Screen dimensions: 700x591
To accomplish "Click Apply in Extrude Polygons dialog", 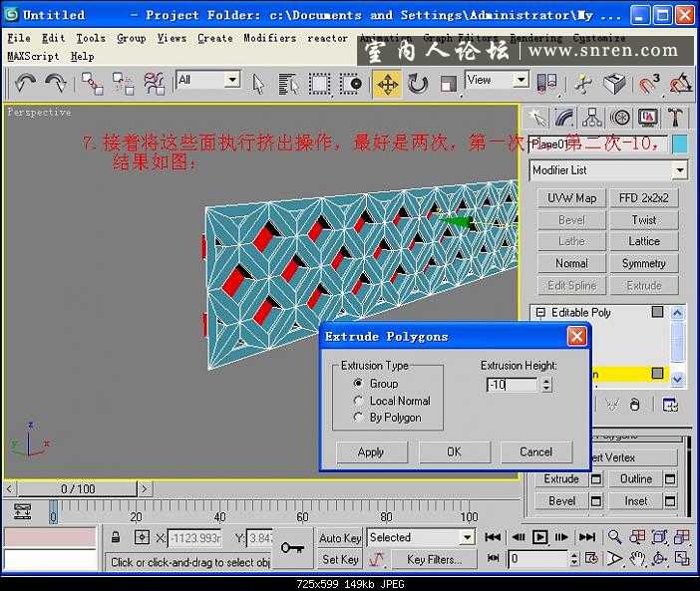I will (371, 451).
